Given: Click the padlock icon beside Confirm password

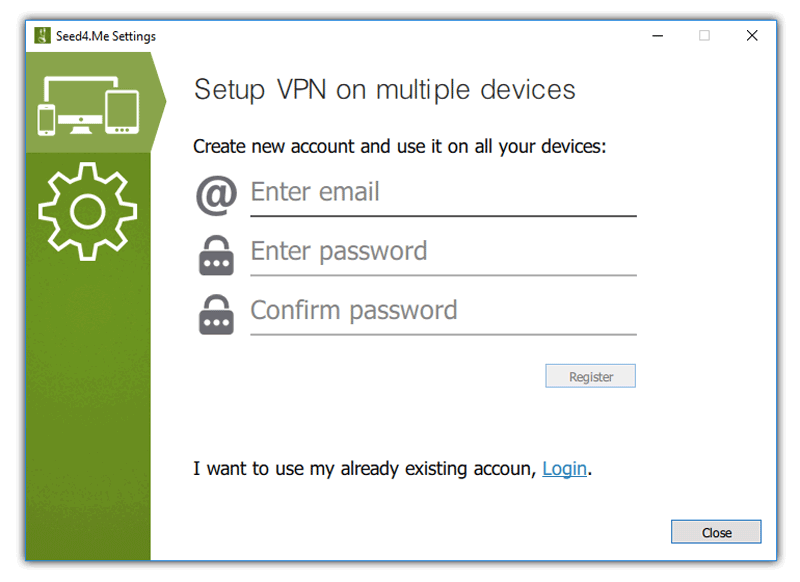Looking at the screenshot, I should (x=216, y=314).
